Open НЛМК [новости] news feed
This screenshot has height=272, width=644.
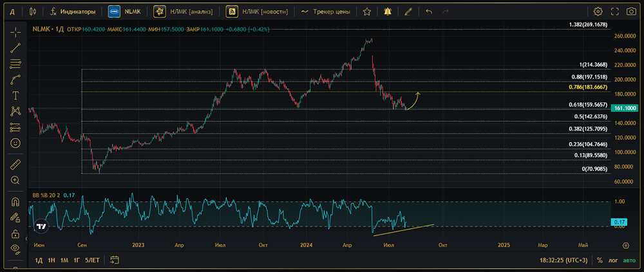257,12
